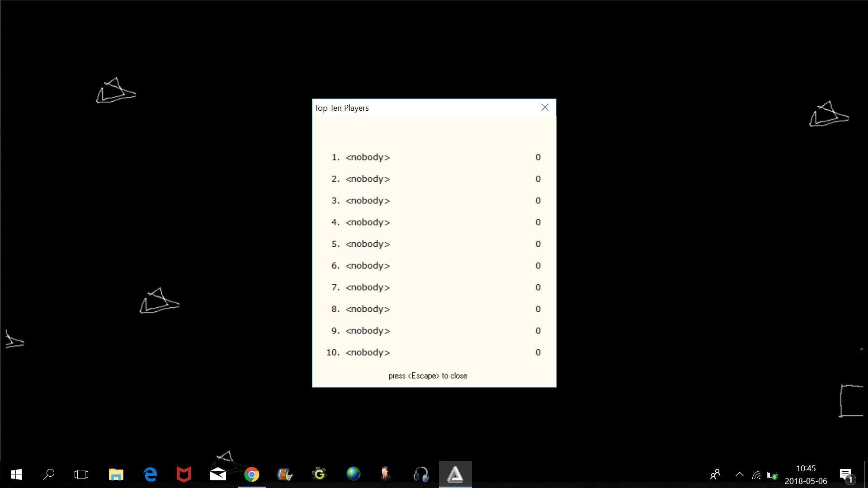Open Wi-Fi network status icon

[756, 475]
